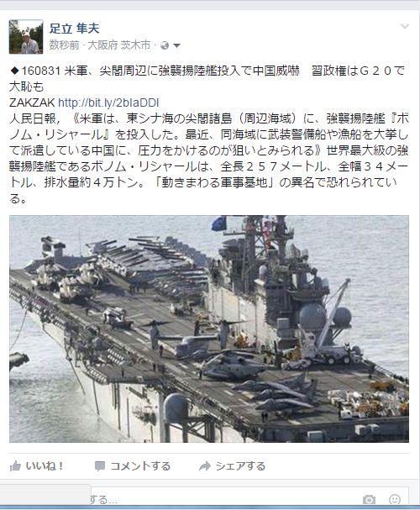The width and height of the screenshot is (420, 510).
Task: Click the share arrow icon
Action: tap(205, 466)
